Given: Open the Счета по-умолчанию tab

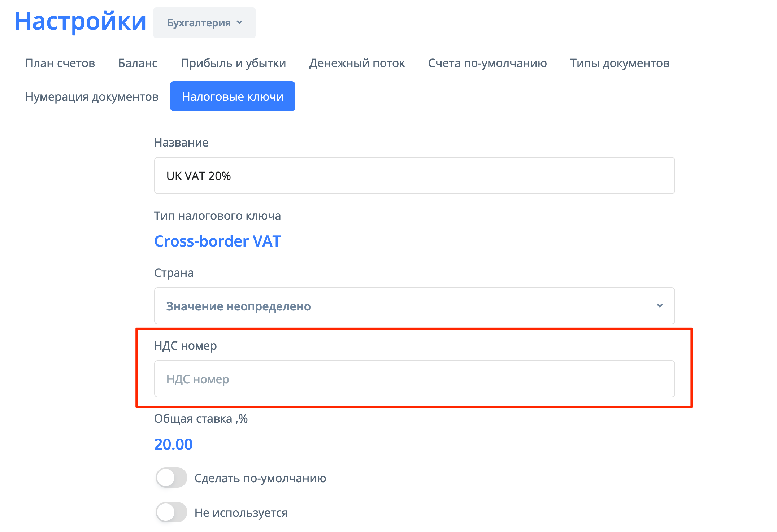Looking at the screenshot, I should click(x=487, y=63).
